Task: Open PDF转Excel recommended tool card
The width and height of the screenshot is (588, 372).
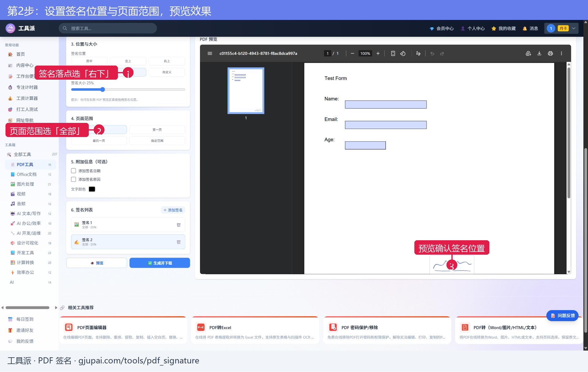Action: [x=255, y=330]
